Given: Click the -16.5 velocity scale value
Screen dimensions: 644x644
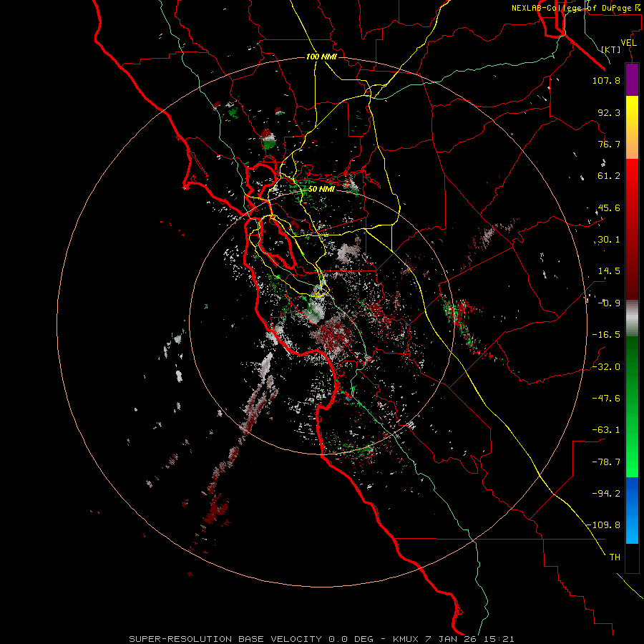Looking at the screenshot, I should point(606,335).
